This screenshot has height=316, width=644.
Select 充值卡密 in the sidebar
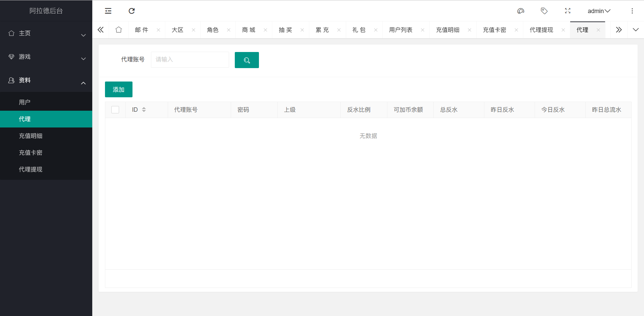pyautogui.click(x=31, y=153)
